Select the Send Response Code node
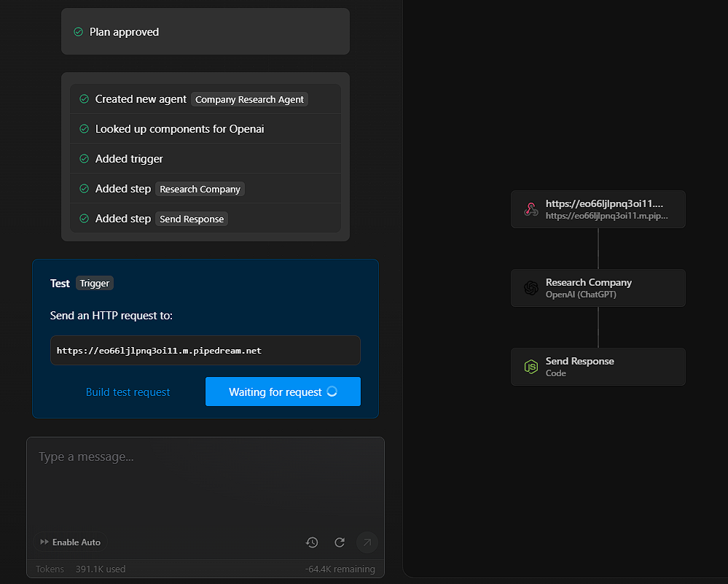Screen dimensions: 728x584 pyautogui.click(x=598, y=367)
